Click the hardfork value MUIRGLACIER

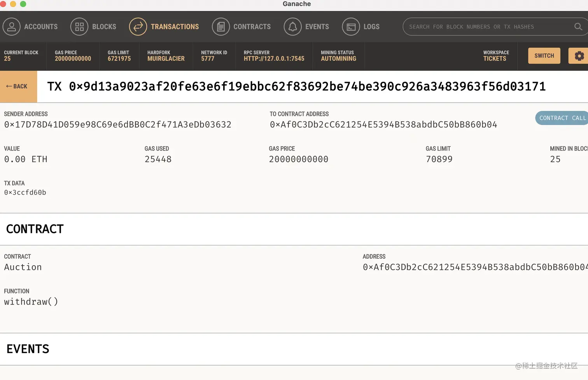pos(166,59)
